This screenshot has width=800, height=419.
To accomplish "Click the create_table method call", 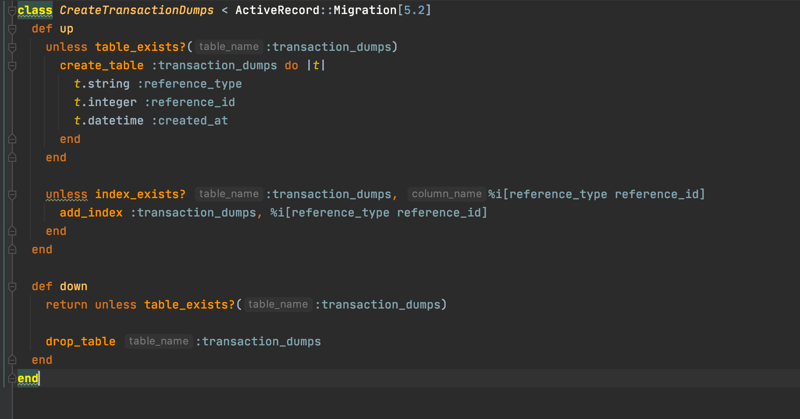I will pos(102,65).
